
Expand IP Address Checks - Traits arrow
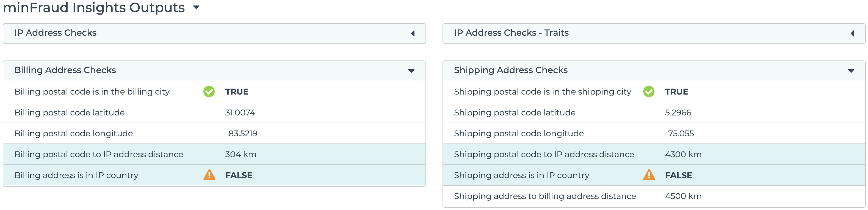(x=853, y=33)
